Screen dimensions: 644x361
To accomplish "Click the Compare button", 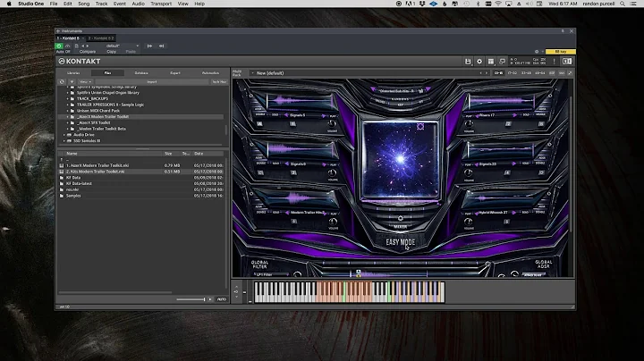I will click(88, 52).
